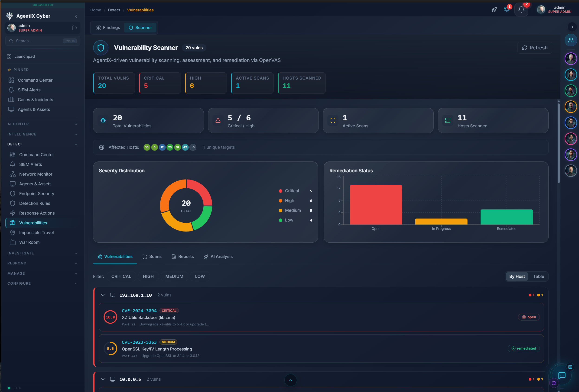This screenshot has width=579, height=392.
Task: Click the Network Monitor icon under Detect
Action: pyautogui.click(x=13, y=174)
